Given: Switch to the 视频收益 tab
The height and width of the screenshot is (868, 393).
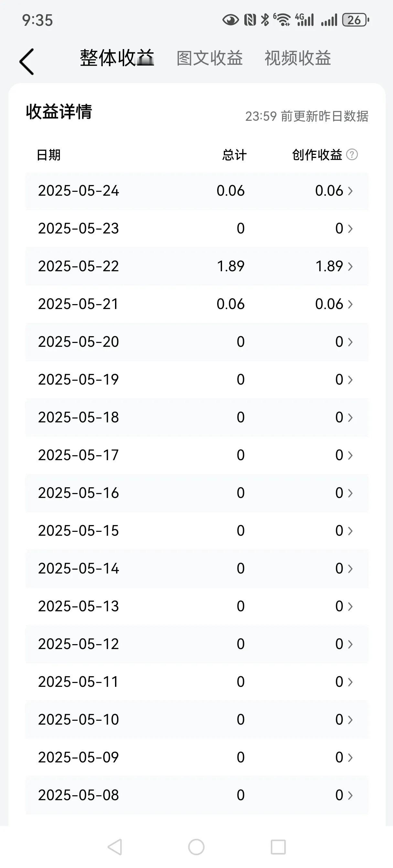Looking at the screenshot, I should 298,58.
